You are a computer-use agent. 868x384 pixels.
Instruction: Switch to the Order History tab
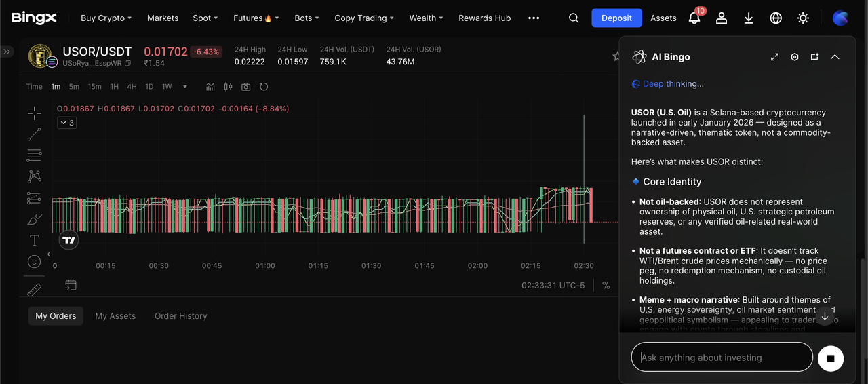(180, 316)
